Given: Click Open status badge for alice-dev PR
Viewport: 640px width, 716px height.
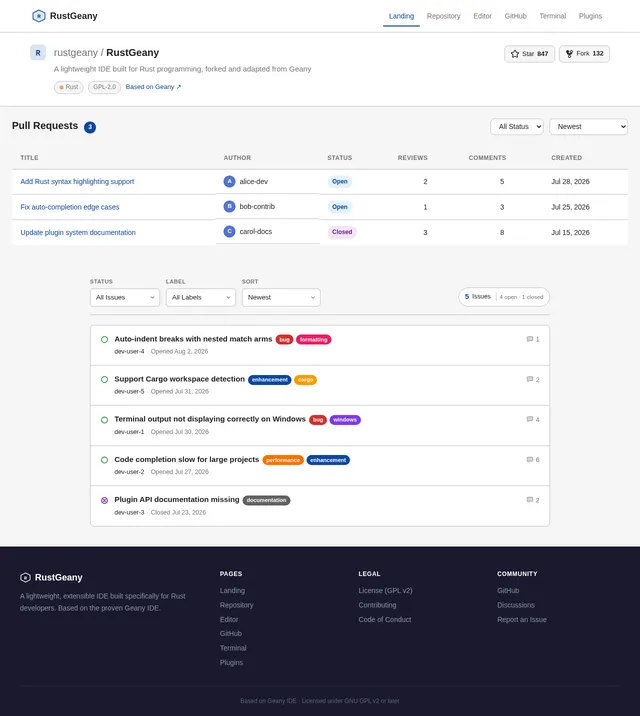Looking at the screenshot, I should [x=340, y=181].
